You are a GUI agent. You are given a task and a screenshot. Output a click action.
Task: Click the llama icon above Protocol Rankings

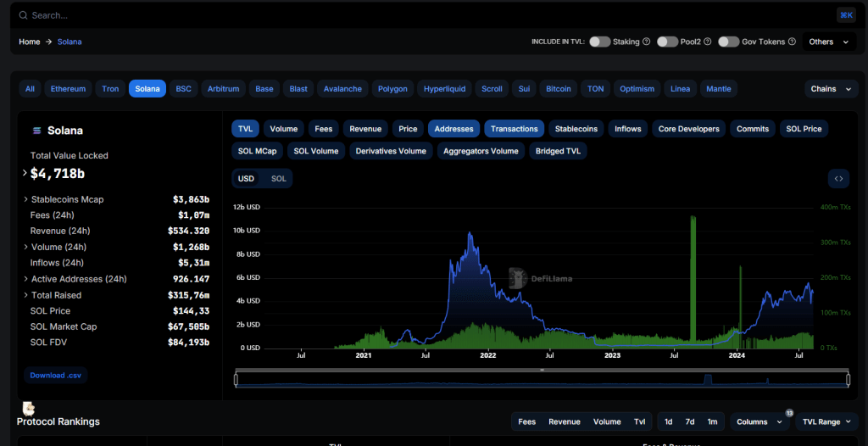tap(28, 409)
